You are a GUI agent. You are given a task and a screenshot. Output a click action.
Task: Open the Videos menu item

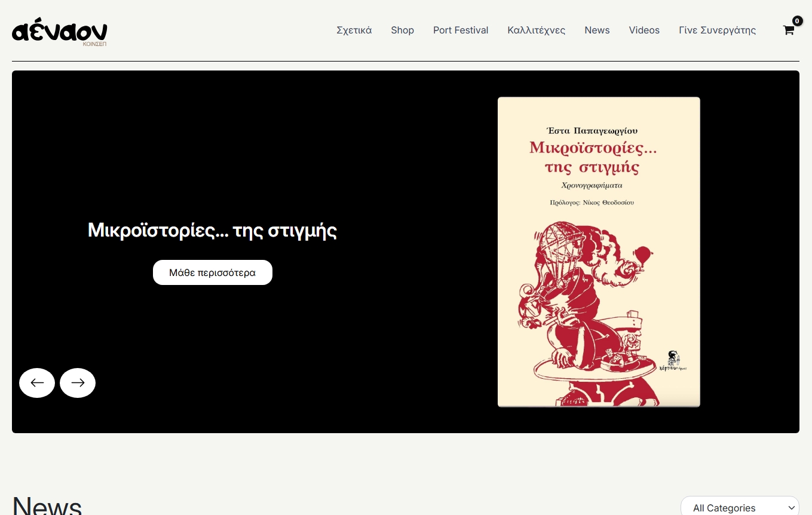[644, 30]
